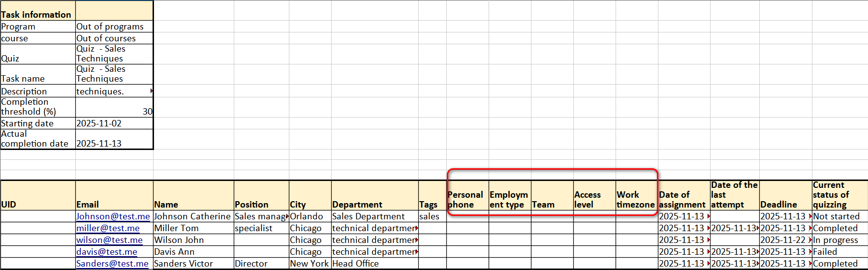The height and width of the screenshot is (270, 868).
Task: Select the In progress status cell
Action: coord(838,240)
